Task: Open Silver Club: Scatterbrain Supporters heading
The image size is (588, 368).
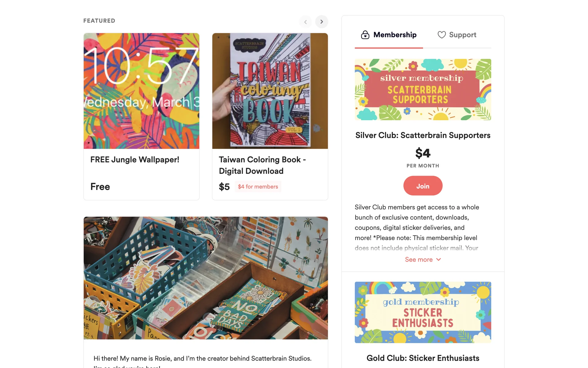Action: 423,136
